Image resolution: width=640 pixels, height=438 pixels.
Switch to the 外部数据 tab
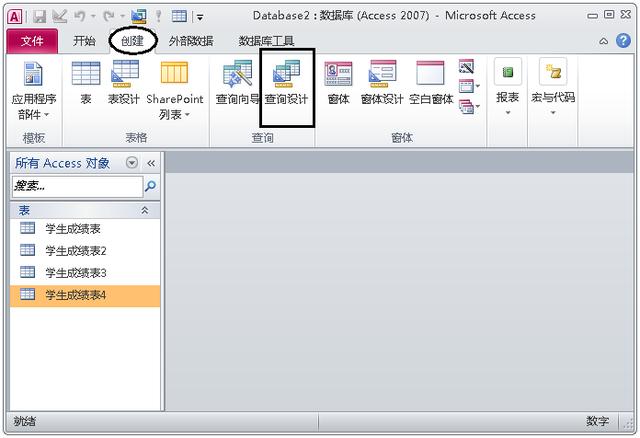click(191, 41)
